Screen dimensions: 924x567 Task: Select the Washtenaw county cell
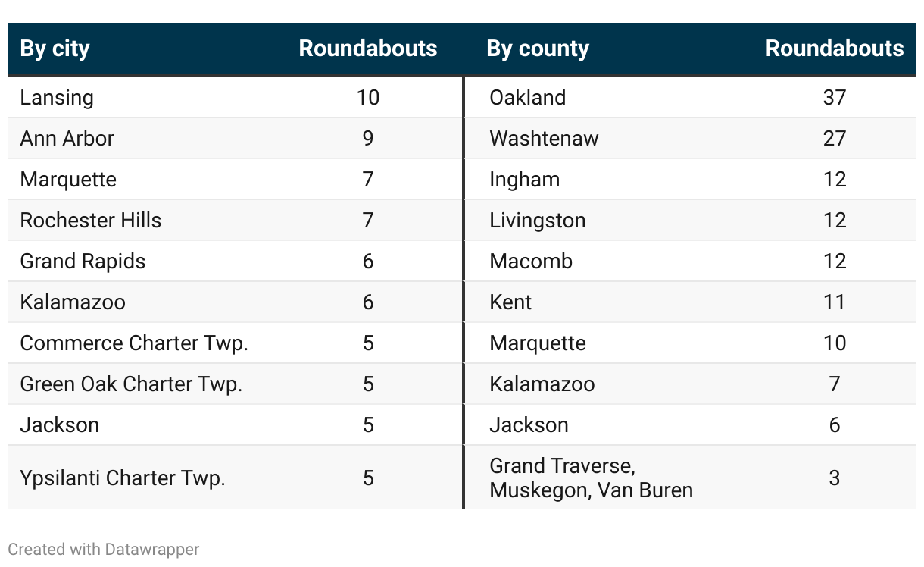tap(544, 139)
